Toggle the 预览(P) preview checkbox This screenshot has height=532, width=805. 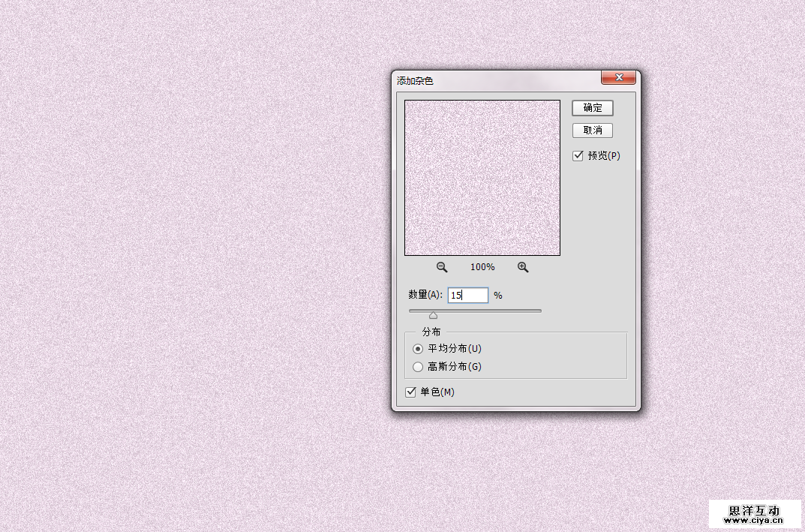(578, 155)
